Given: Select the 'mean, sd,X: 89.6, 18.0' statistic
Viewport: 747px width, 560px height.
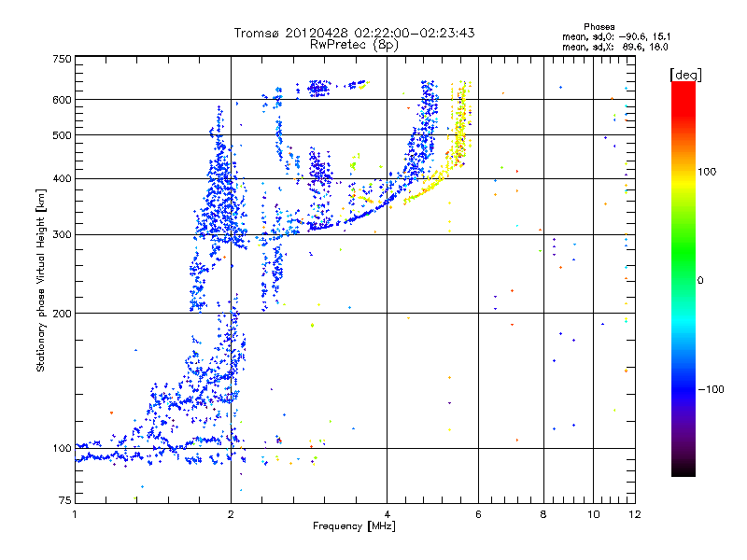Looking at the screenshot, I should pos(615,47).
